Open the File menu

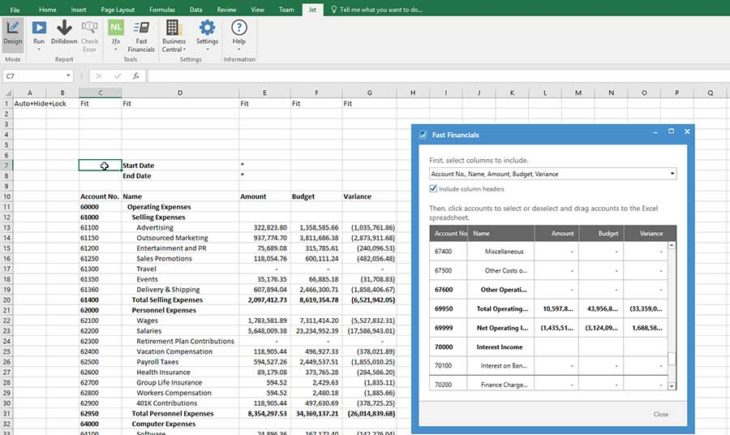(x=15, y=9)
